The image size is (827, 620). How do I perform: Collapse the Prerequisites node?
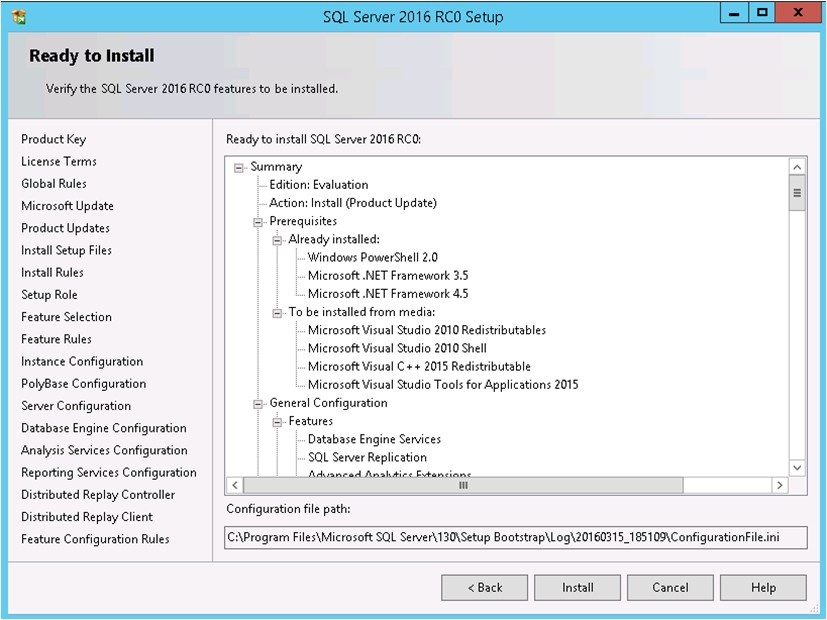click(x=258, y=222)
